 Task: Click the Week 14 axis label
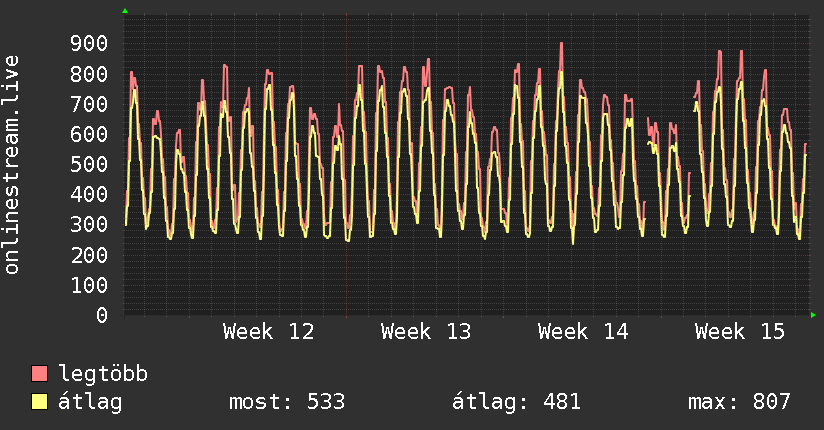[x=583, y=332]
